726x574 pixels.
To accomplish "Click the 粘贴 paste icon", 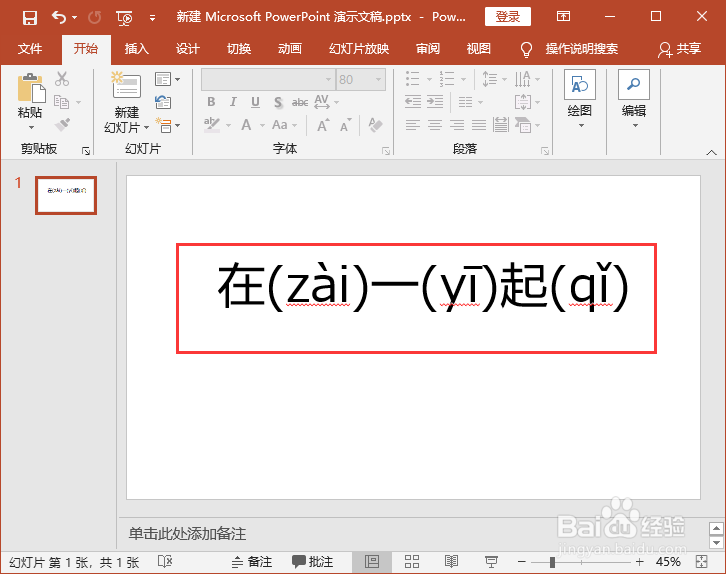I will click(31, 87).
